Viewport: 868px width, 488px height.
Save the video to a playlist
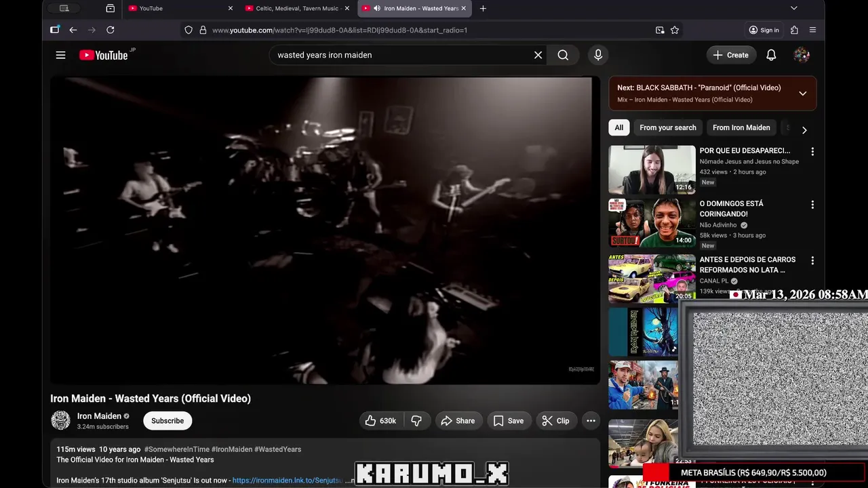[509, 421]
